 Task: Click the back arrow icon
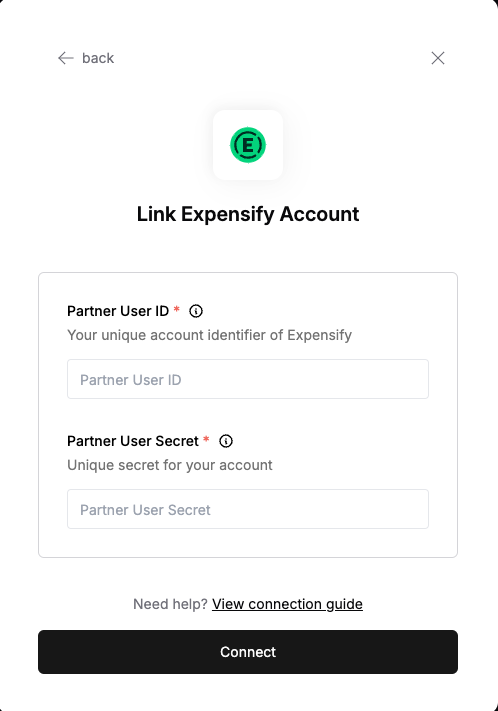click(x=66, y=58)
